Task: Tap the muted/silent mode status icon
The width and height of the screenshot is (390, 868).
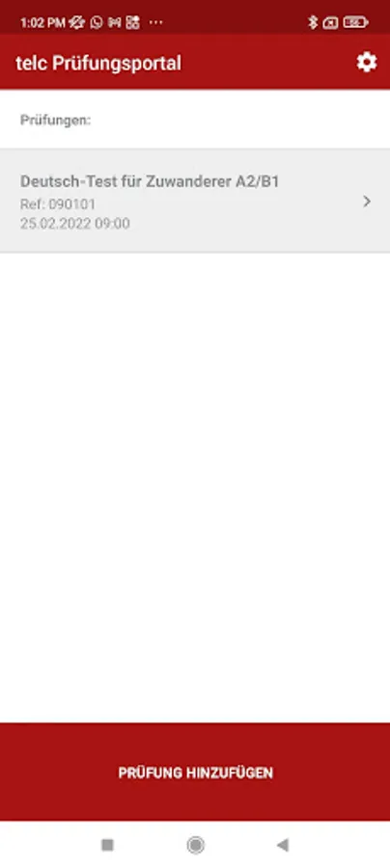Action: pos(77,23)
